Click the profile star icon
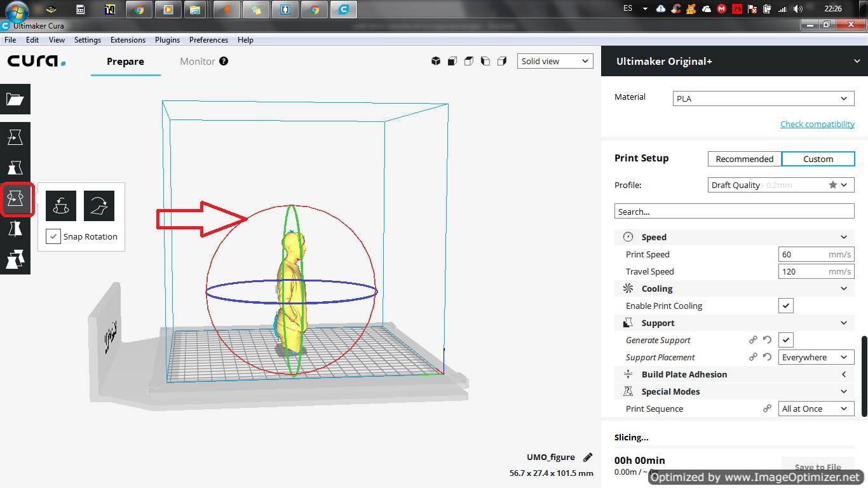868x488 pixels. pyautogui.click(x=832, y=185)
